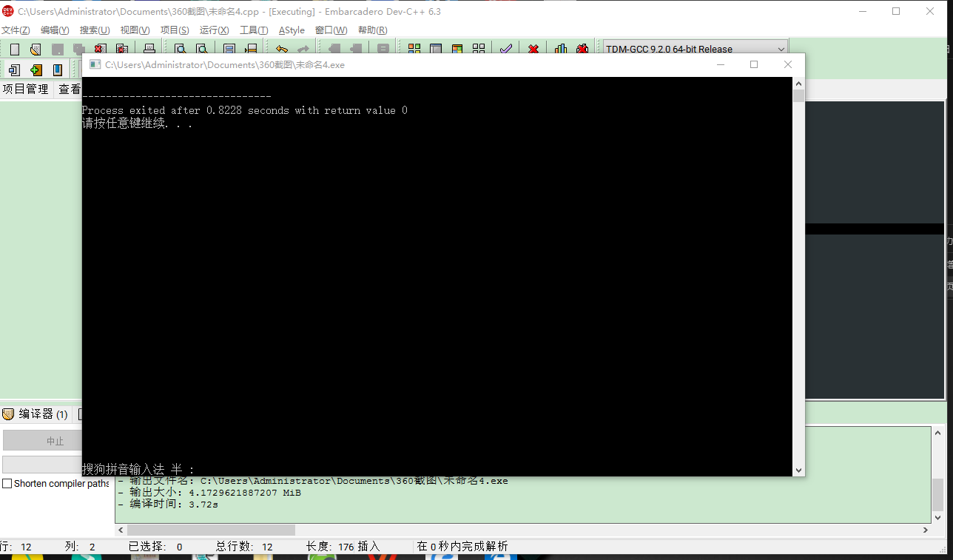This screenshot has height=560, width=953.
Task: Click the Compile toolbar icon
Action: click(x=414, y=50)
